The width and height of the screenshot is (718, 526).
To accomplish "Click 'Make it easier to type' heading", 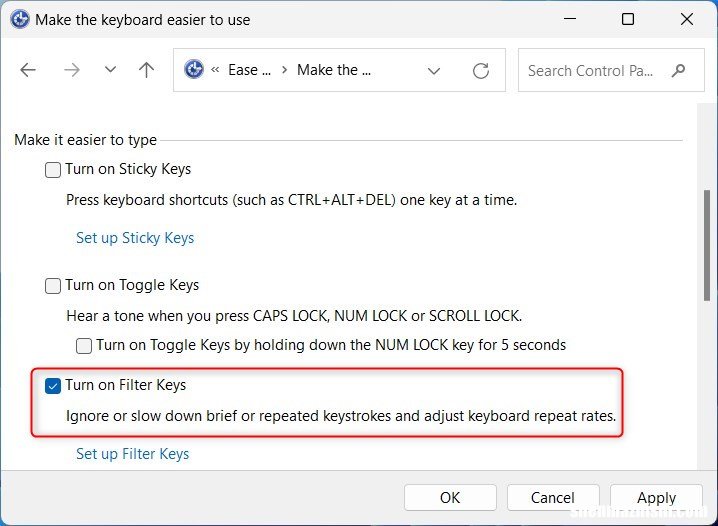I will (86, 140).
